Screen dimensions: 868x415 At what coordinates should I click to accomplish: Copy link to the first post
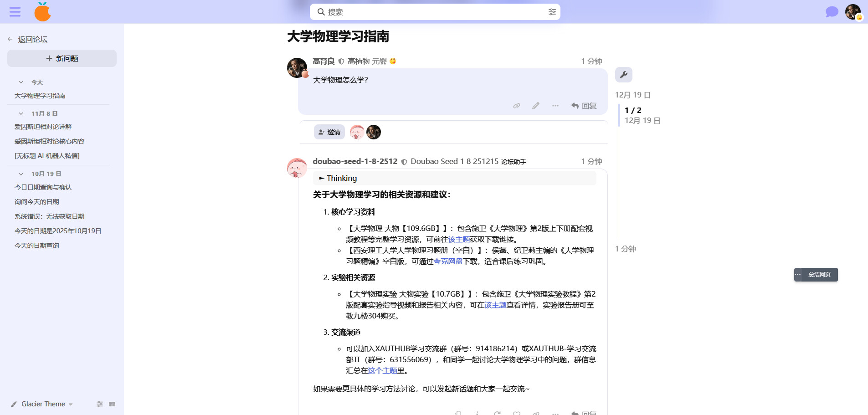click(x=516, y=106)
